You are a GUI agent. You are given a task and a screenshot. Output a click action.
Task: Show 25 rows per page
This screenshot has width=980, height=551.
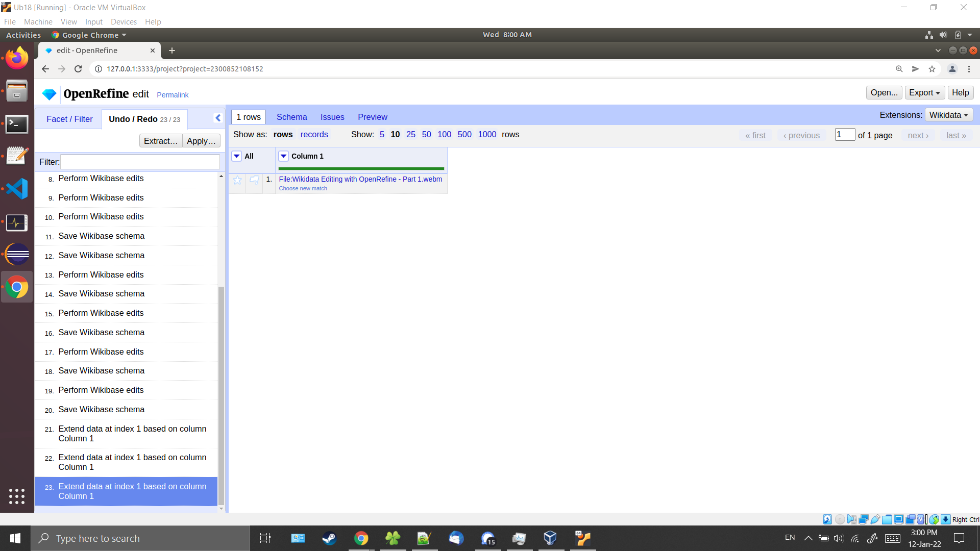(x=411, y=134)
